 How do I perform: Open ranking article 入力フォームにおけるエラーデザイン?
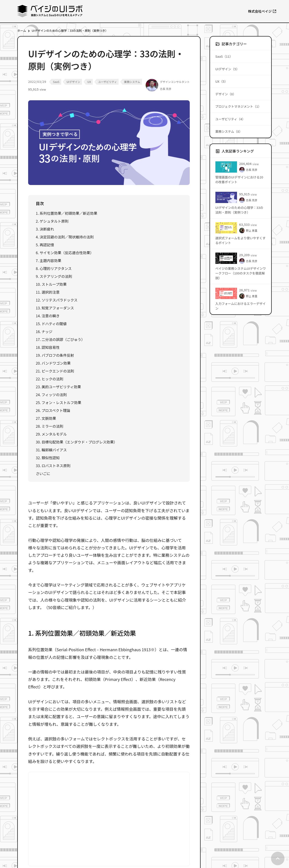pyautogui.click(x=240, y=306)
